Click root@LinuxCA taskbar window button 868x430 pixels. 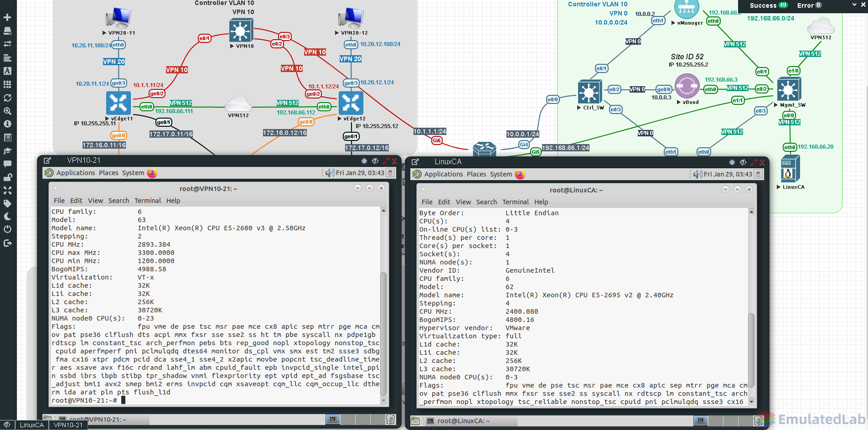[x=470, y=421]
